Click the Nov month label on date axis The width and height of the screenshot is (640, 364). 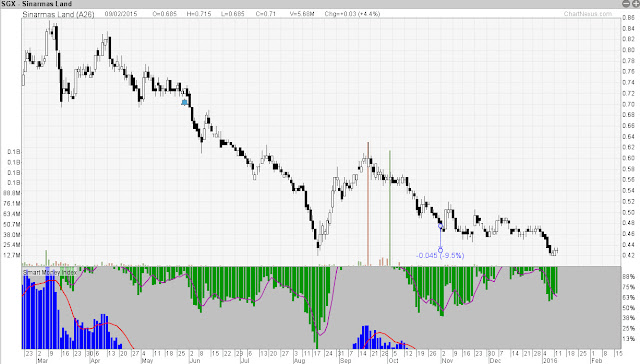447,361
